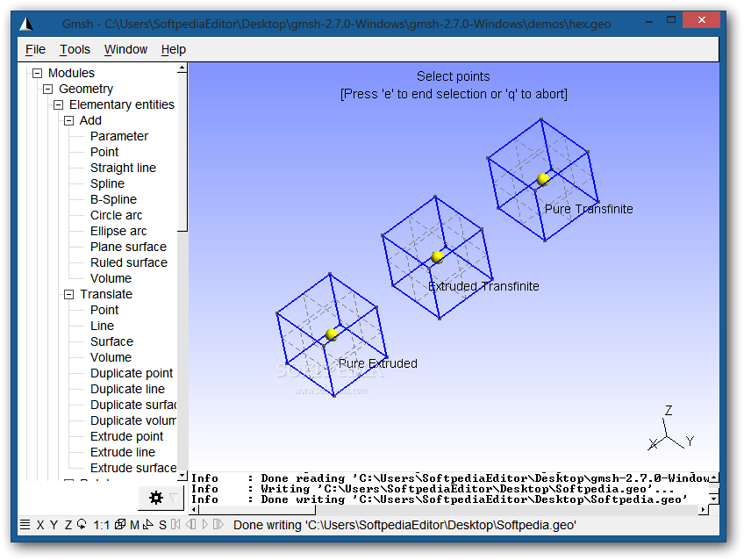This screenshot has height=560, width=744.
Task: Click the module tree scroll-down arrow
Action: coord(182,476)
